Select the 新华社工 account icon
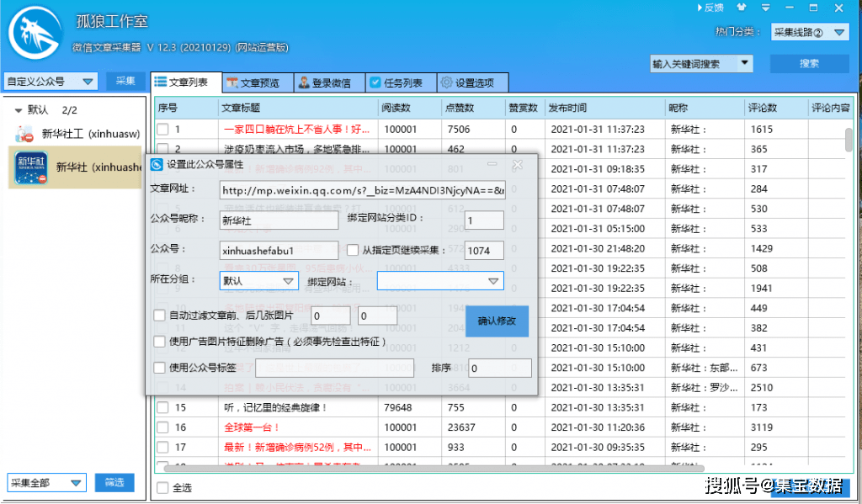The height and width of the screenshot is (504, 862). click(25, 134)
